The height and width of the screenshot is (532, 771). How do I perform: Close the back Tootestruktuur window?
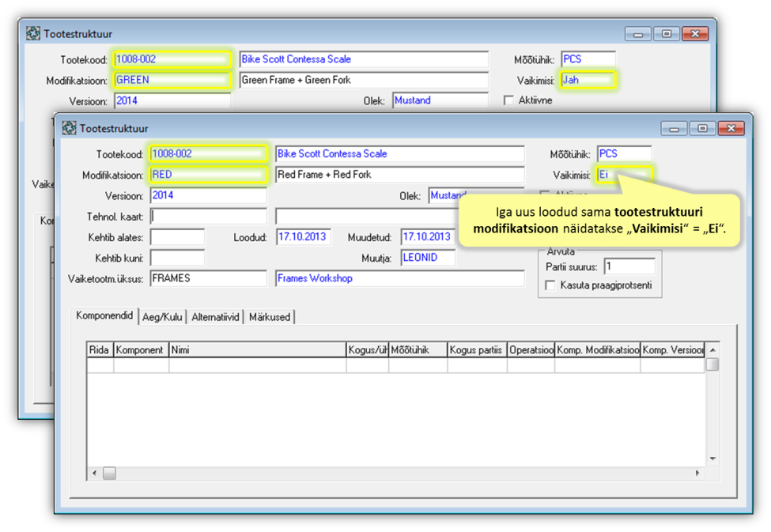[695, 33]
